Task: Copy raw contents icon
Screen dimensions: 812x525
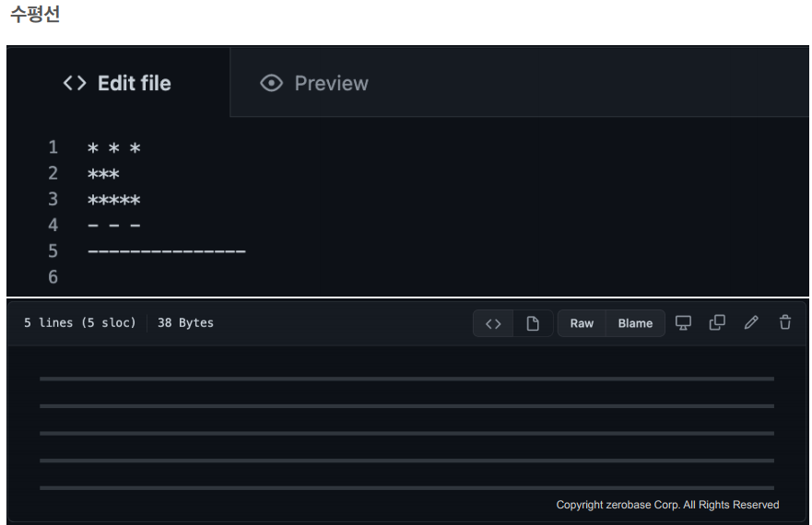Action: pyautogui.click(x=717, y=322)
